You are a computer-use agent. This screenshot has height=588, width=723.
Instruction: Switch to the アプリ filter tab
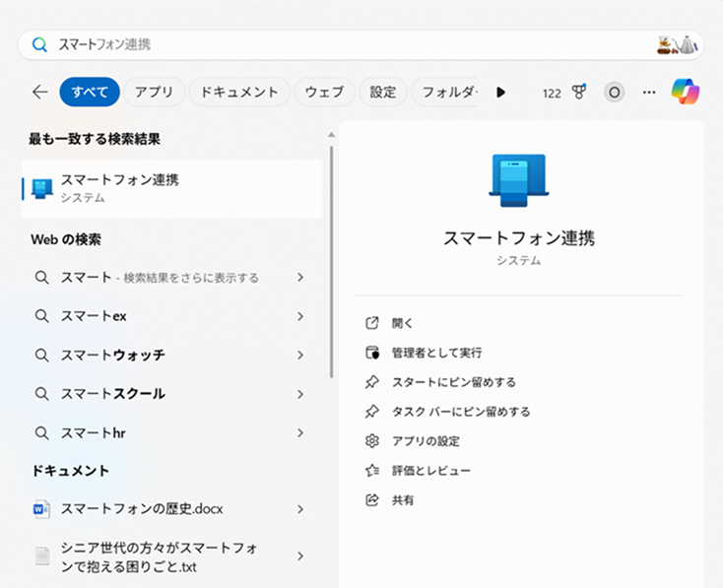pos(154,92)
